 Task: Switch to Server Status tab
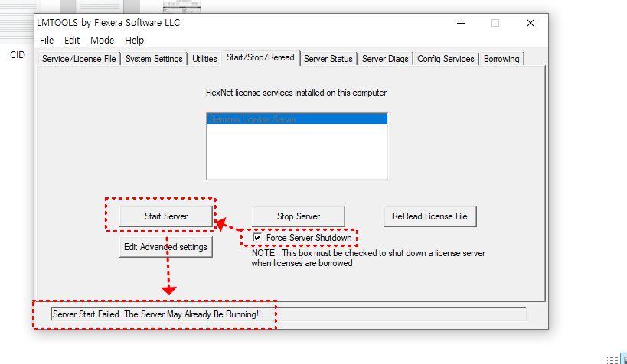(x=328, y=59)
